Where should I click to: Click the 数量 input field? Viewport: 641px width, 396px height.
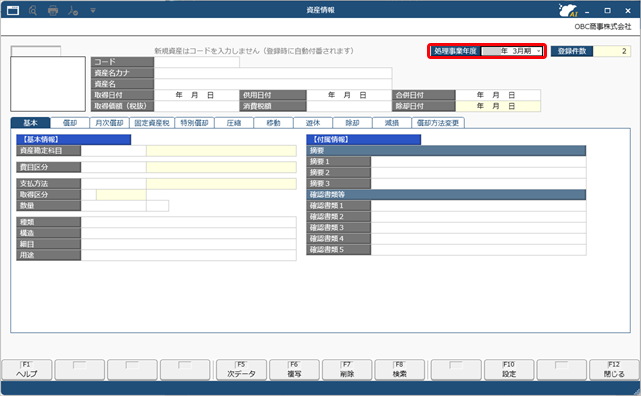click(113, 206)
